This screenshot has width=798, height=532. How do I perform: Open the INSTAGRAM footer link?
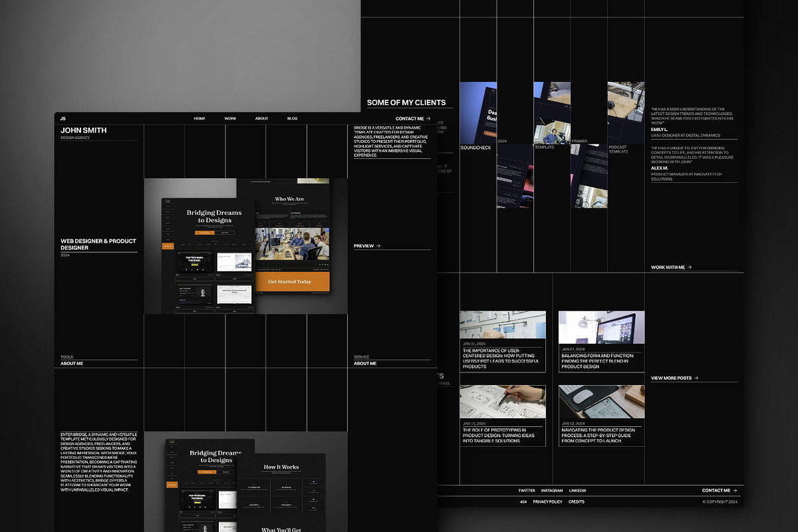click(552, 490)
